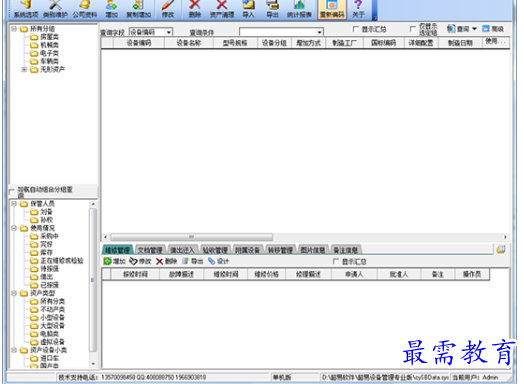Select 正在维修或检验 in the tree

pyautogui.click(x=61, y=261)
